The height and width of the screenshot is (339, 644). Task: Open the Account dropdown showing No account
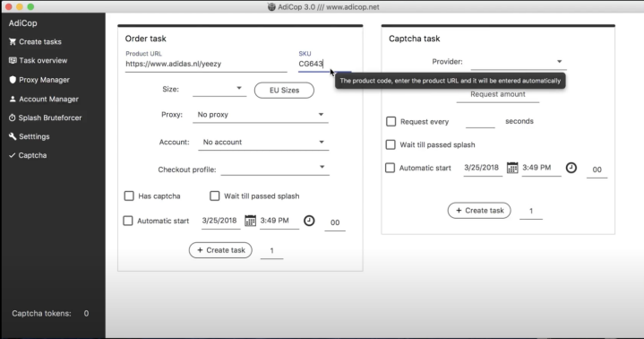click(263, 143)
